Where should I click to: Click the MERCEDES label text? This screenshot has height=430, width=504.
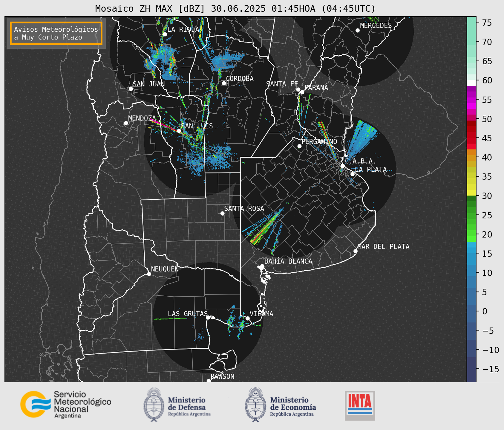point(376,26)
